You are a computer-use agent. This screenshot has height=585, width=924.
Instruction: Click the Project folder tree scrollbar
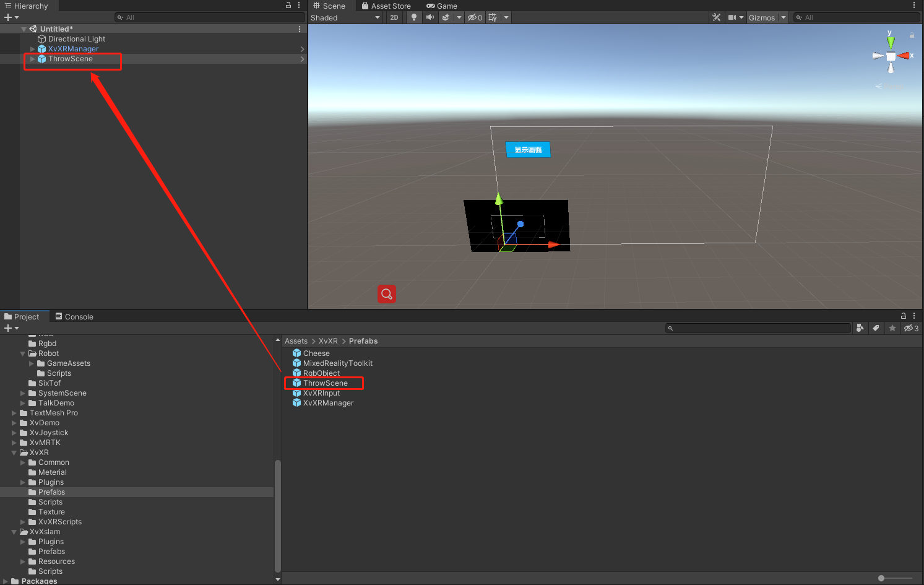pyautogui.click(x=278, y=516)
